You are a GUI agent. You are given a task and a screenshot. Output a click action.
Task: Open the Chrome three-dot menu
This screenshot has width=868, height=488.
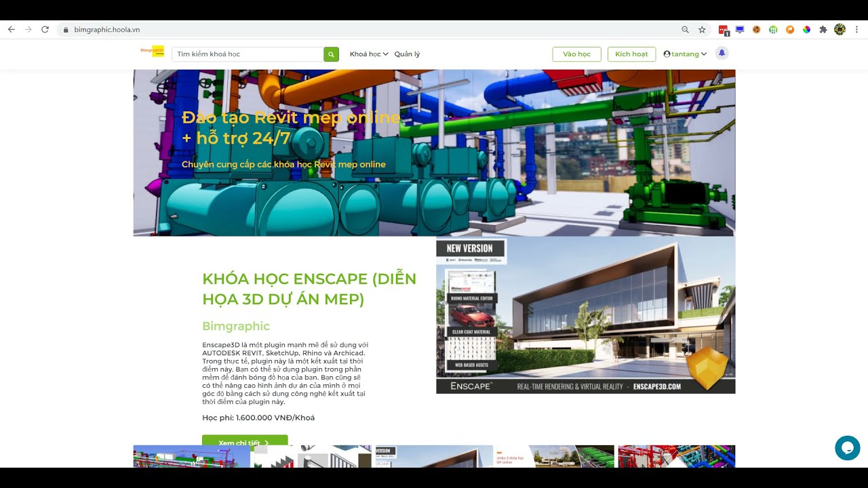point(856,30)
